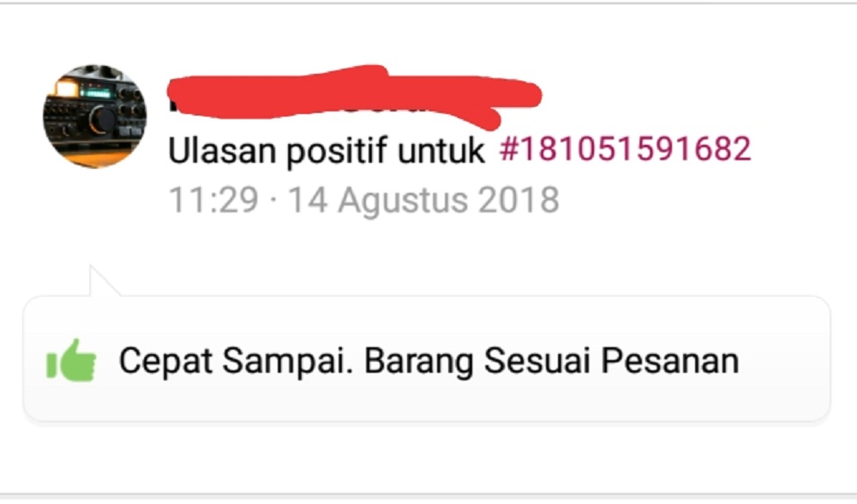The width and height of the screenshot is (857, 504).
Task: Click the date 14 Agustus 2018
Action: [x=423, y=201]
